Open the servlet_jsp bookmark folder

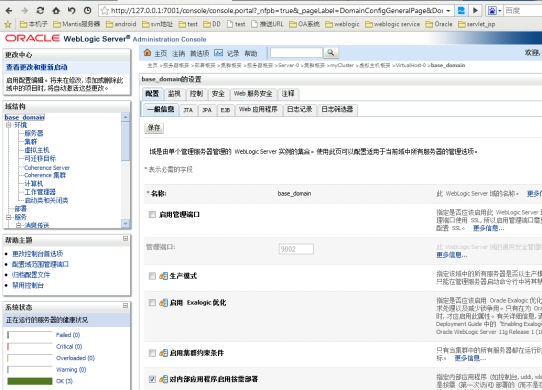pyautogui.click(x=476, y=24)
